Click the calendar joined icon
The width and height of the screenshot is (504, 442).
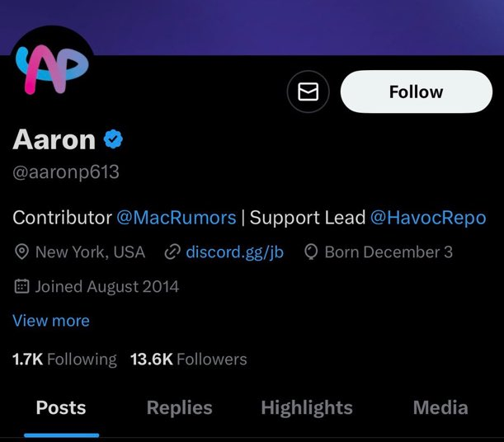21,286
